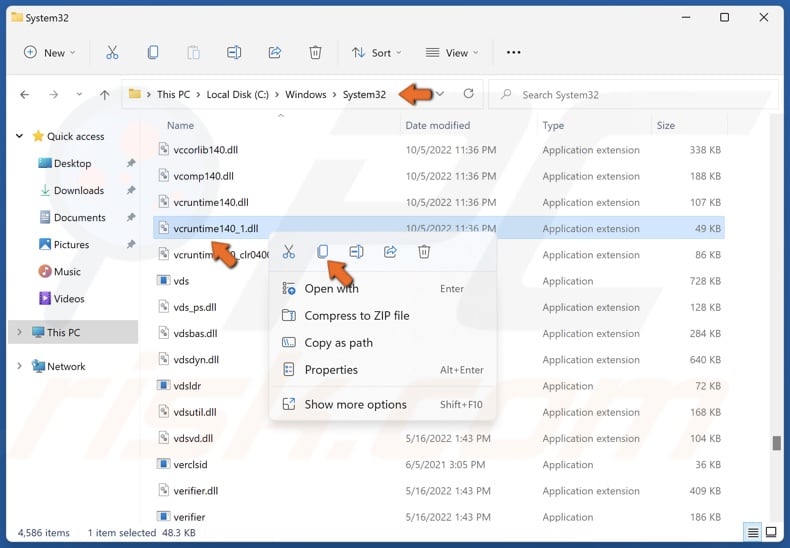
Task: Sort by the Name column header
Action: [180, 125]
